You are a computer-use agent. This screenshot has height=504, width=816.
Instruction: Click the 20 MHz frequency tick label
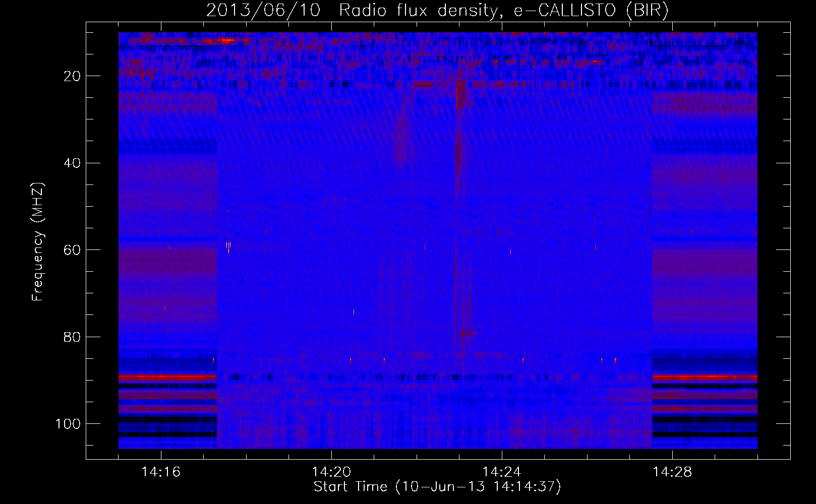pyautogui.click(x=72, y=76)
